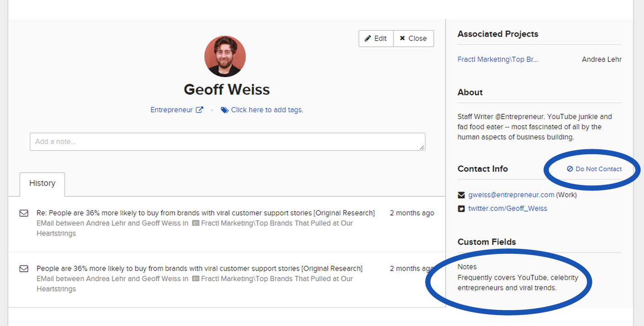This screenshot has height=326, width=644.
Task: Click envelope icon of second email entry
Action: 24,269
